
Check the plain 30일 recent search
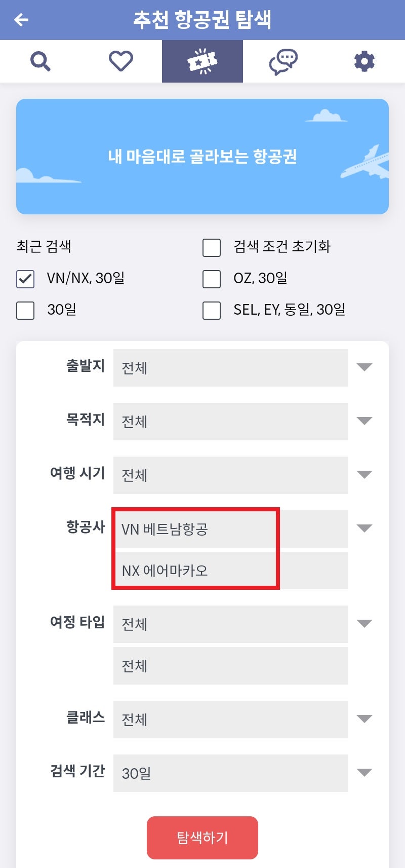tap(25, 310)
